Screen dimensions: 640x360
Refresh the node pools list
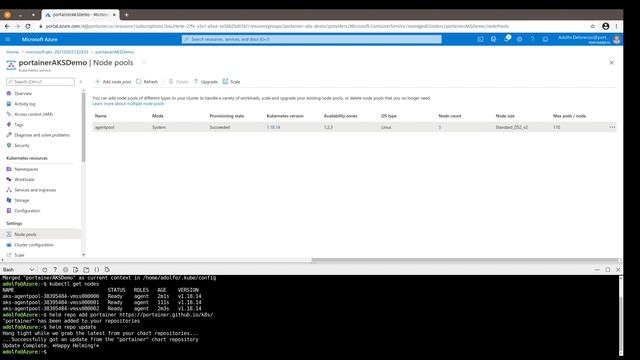tap(147, 82)
